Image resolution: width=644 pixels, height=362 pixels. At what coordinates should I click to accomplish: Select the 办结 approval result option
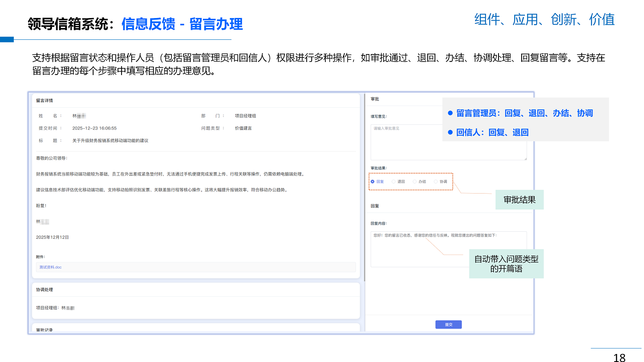415,181
